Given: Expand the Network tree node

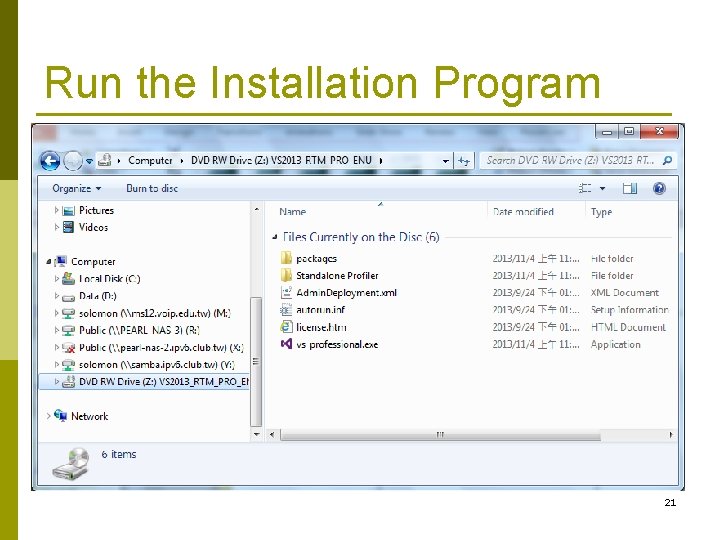Looking at the screenshot, I should click(49, 416).
